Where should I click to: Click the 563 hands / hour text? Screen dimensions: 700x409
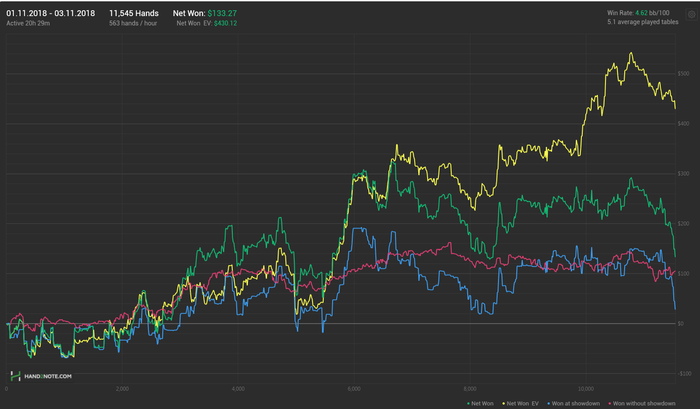(x=133, y=23)
